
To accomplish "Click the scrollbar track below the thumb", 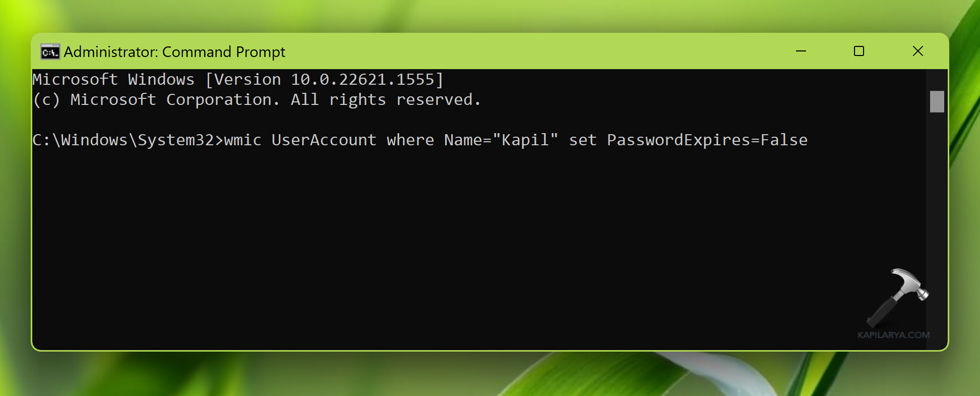I will coord(937,227).
